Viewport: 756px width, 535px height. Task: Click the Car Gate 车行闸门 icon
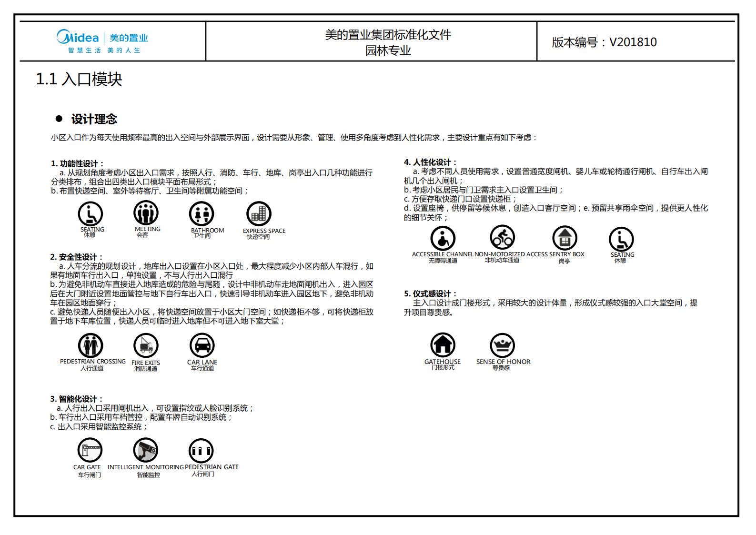click(90, 450)
